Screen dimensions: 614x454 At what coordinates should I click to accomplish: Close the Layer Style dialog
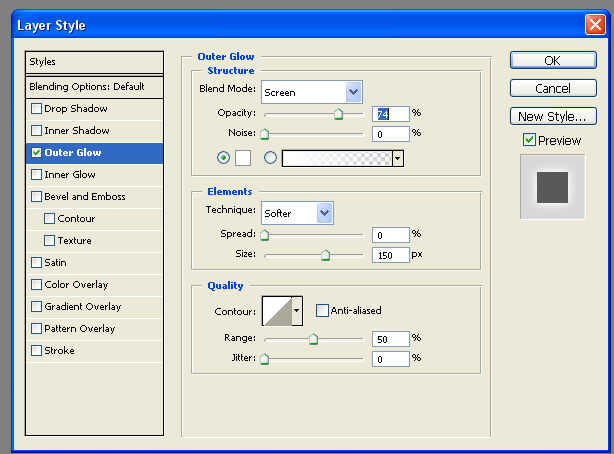point(594,25)
